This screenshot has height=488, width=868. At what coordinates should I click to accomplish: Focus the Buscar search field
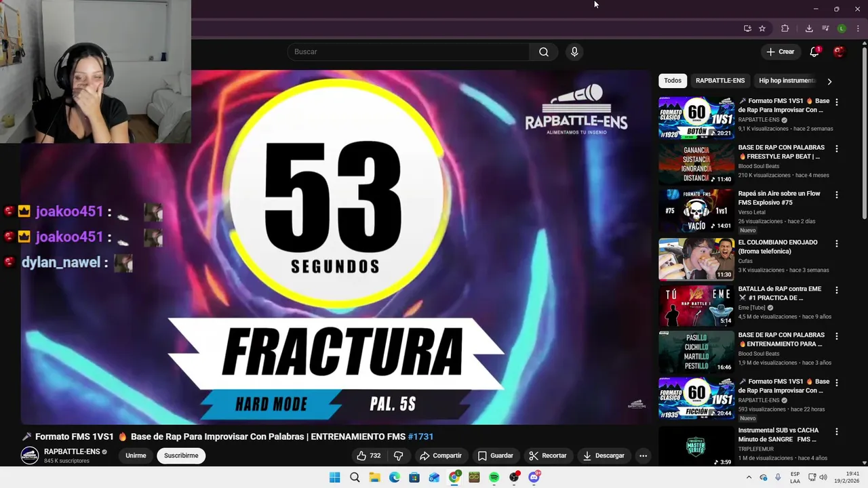point(408,52)
